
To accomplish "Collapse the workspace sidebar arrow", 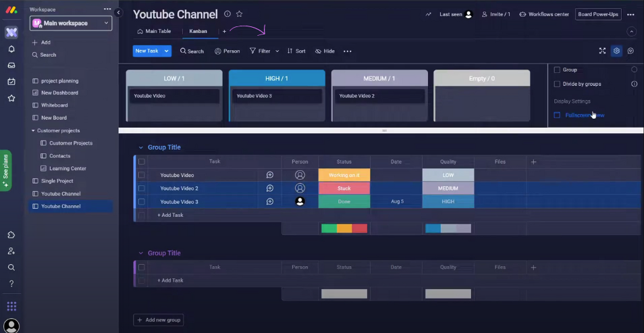I will click(118, 12).
